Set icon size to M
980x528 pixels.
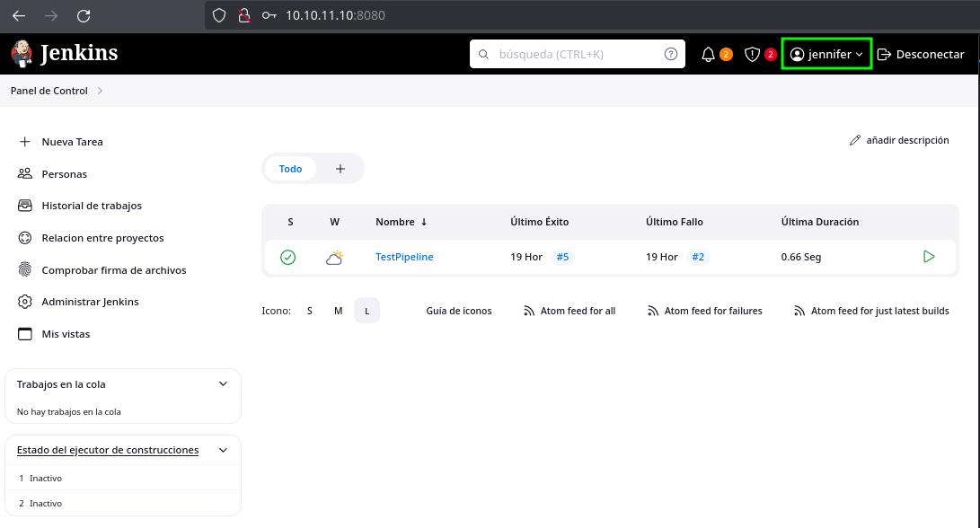338,311
